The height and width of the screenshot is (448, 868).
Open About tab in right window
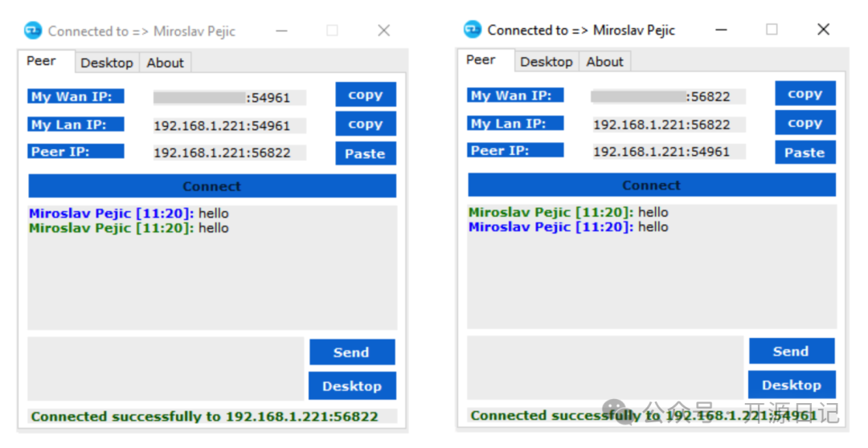[x=604, y=61]
